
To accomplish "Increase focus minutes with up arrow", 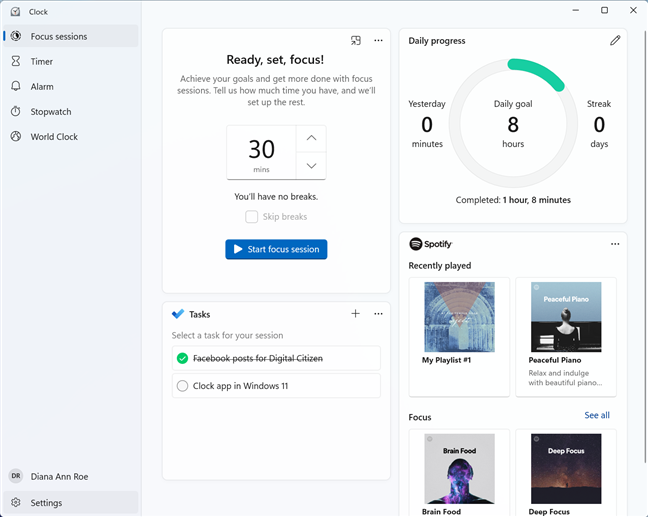I will click(x=311, y=138).
